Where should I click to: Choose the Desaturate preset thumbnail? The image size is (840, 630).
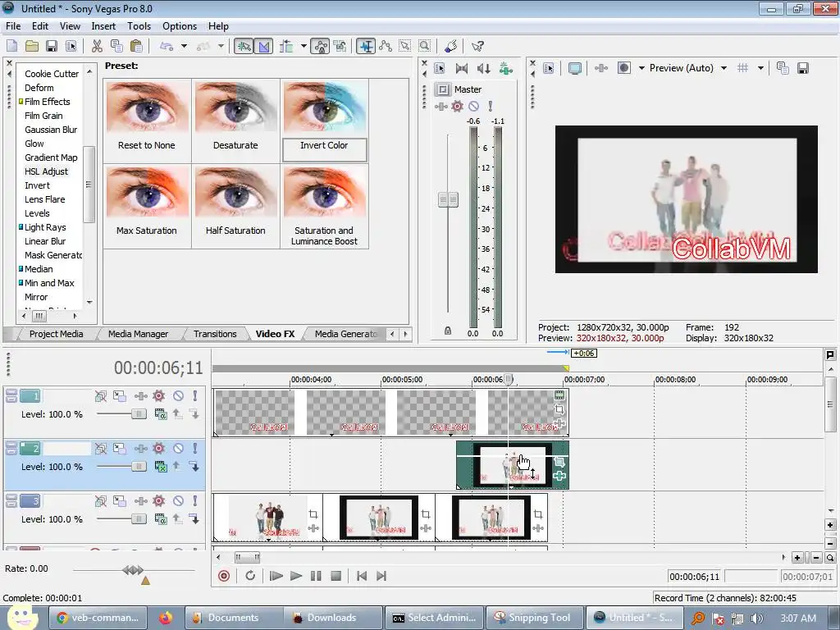pyautogui.click(x=235, y=108)
